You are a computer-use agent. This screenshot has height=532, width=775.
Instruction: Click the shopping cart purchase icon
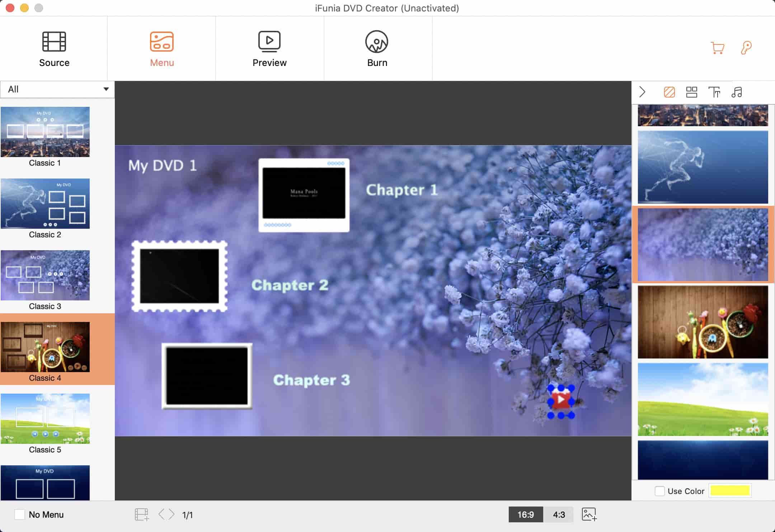[x=717, y=48]
